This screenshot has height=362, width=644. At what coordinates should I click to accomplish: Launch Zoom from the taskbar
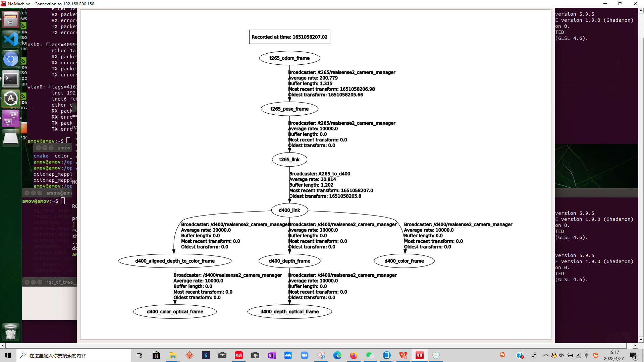305,355
